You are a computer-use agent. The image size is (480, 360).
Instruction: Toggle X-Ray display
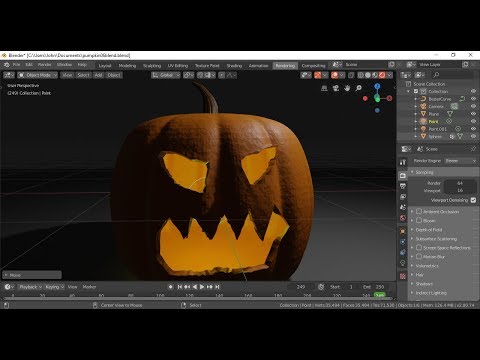click(x=351, y=75)
